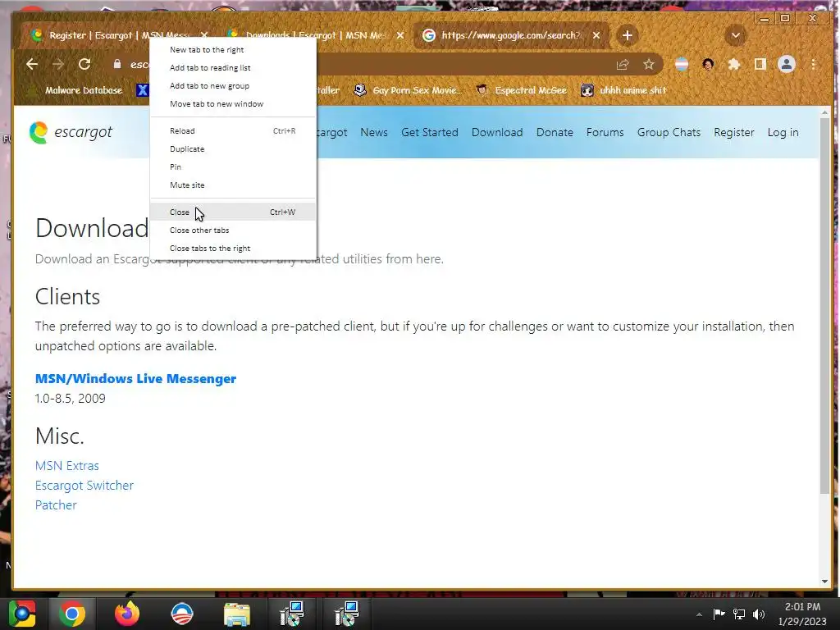Select Close other tabs
Viewport: 840px width, 630px height.
click(233, 231)
